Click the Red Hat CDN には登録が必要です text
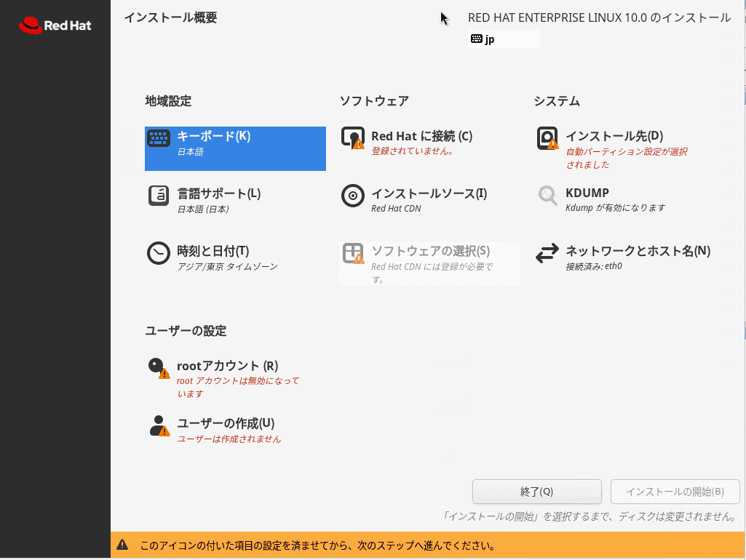The width and height of the screenshot is (746, 560). pos(432,273)
